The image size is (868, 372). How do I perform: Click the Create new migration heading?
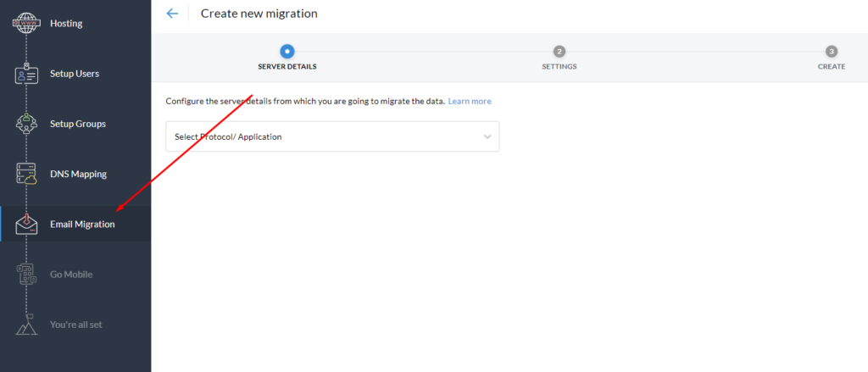[259, 14]
